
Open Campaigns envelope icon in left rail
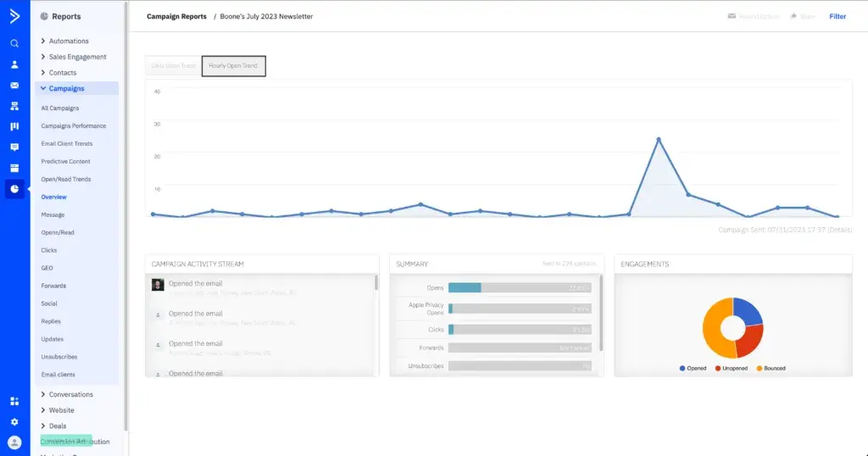[x=14, y=86]
